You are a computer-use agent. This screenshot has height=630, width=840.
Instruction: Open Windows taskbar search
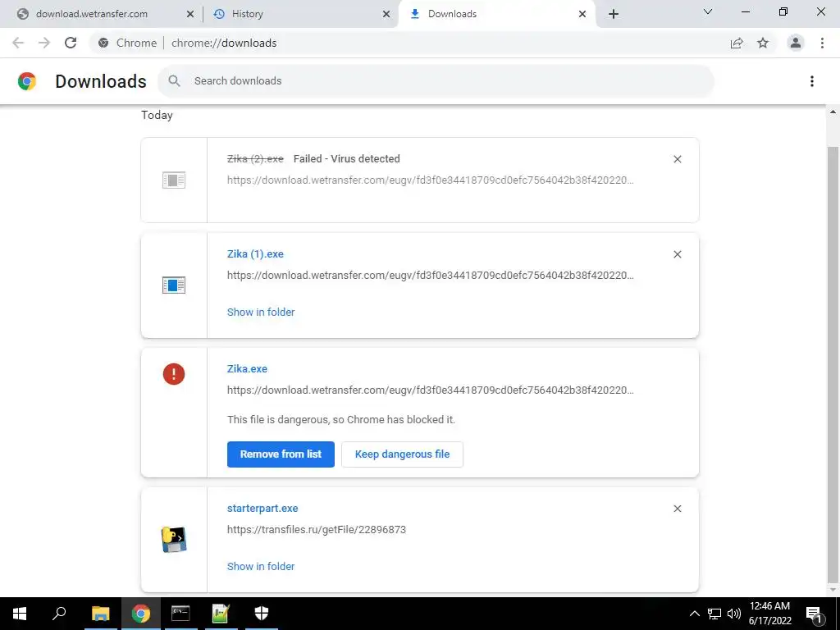pyautogui.click(x=59, y=614)
